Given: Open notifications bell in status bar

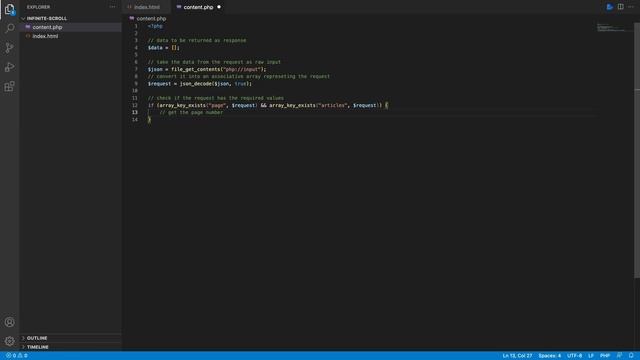Looking at the screenshot, I should pyautogui.click(x=631, y=356).
